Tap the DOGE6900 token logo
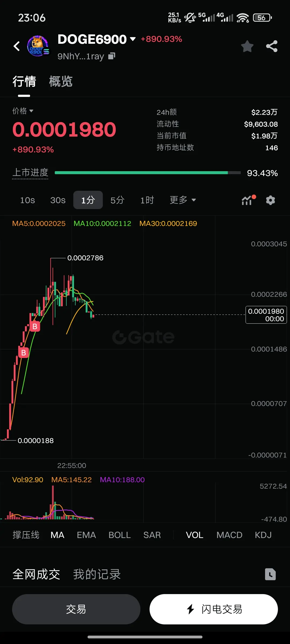The height and width of the screenshot is (644, 290). pos(38,46)
